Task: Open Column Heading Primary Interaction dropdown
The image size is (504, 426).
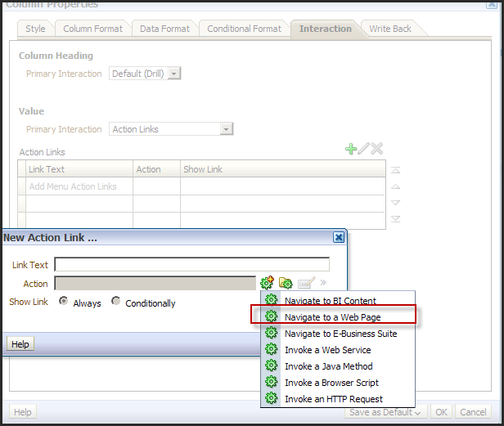Action: click(x=174, y=74)
